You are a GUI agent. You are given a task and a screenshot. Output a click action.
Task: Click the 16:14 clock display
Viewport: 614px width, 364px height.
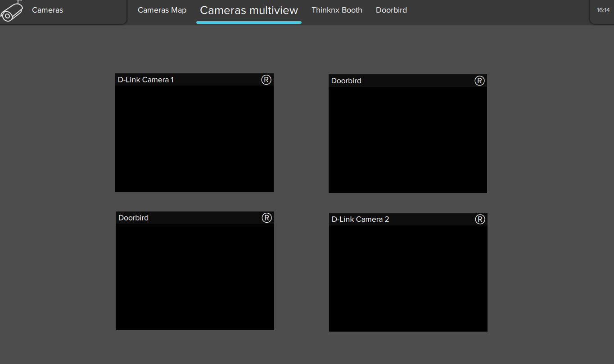[603, 10]
